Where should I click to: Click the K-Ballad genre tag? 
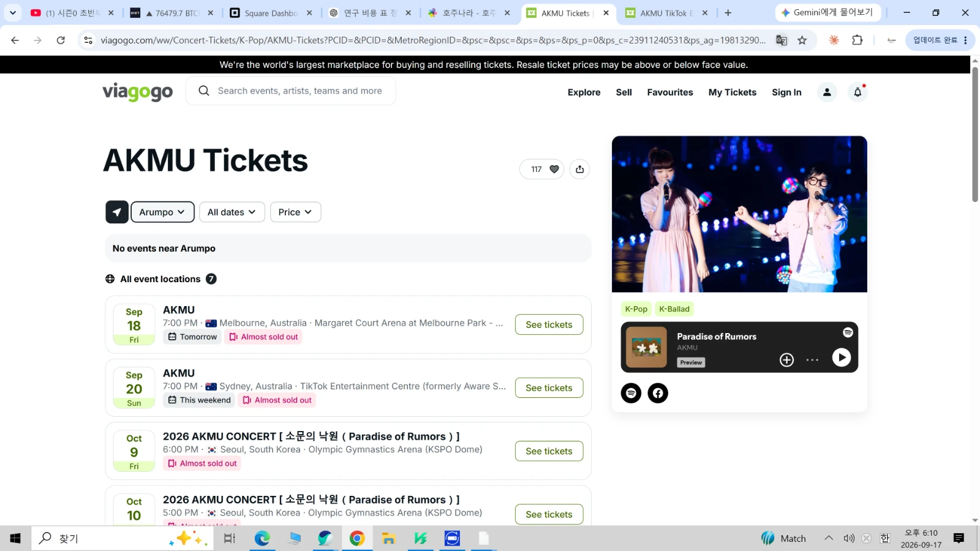pos(674,309)
